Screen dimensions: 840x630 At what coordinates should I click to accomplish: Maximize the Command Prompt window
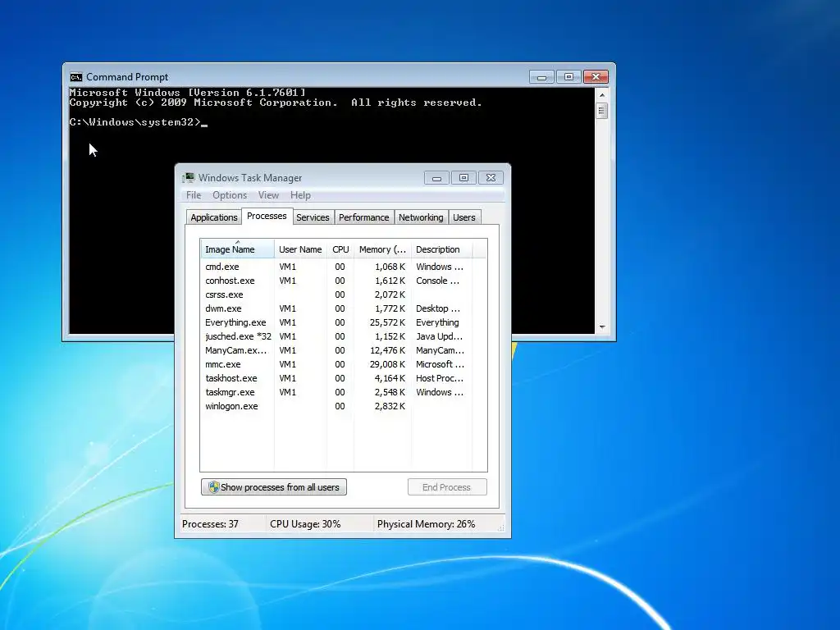568,77
